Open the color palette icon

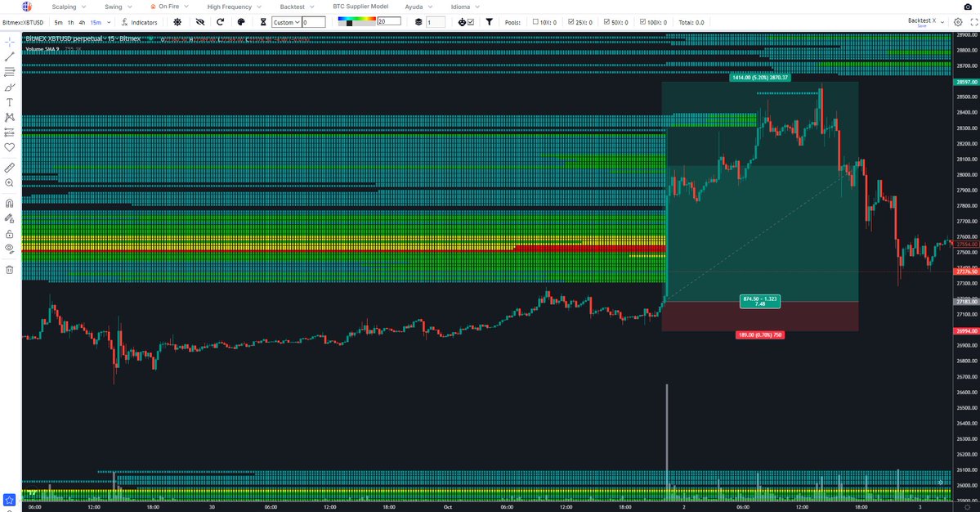click(241, 22)
